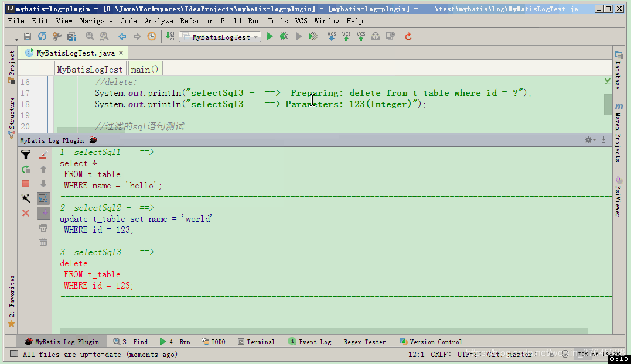
Task: Navigate back with the blue left arrow
Action: pos(122,36)
